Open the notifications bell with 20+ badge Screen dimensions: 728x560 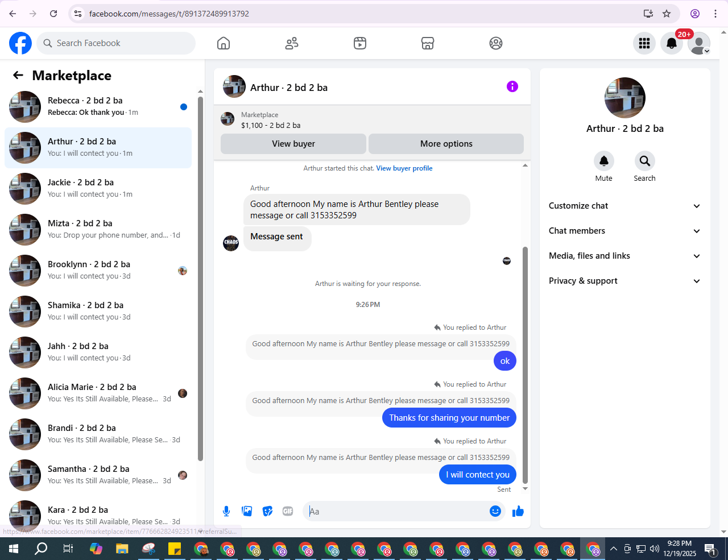point(672,43)
